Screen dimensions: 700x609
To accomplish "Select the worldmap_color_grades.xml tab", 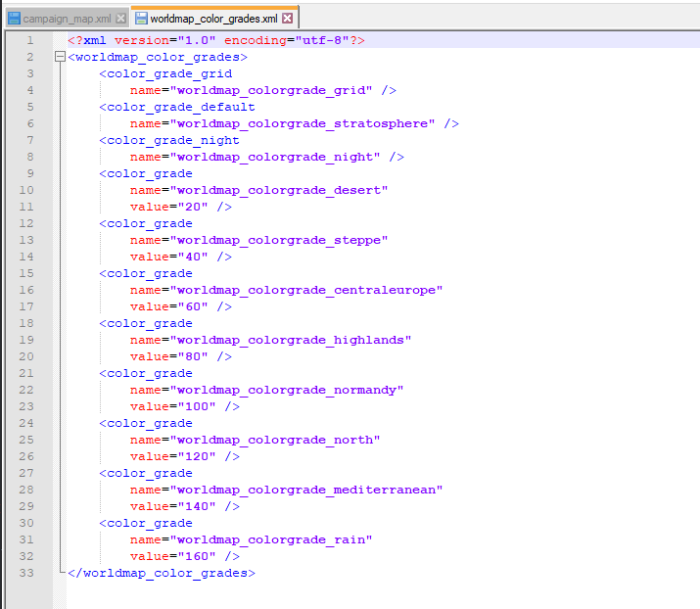I will 213,19.
